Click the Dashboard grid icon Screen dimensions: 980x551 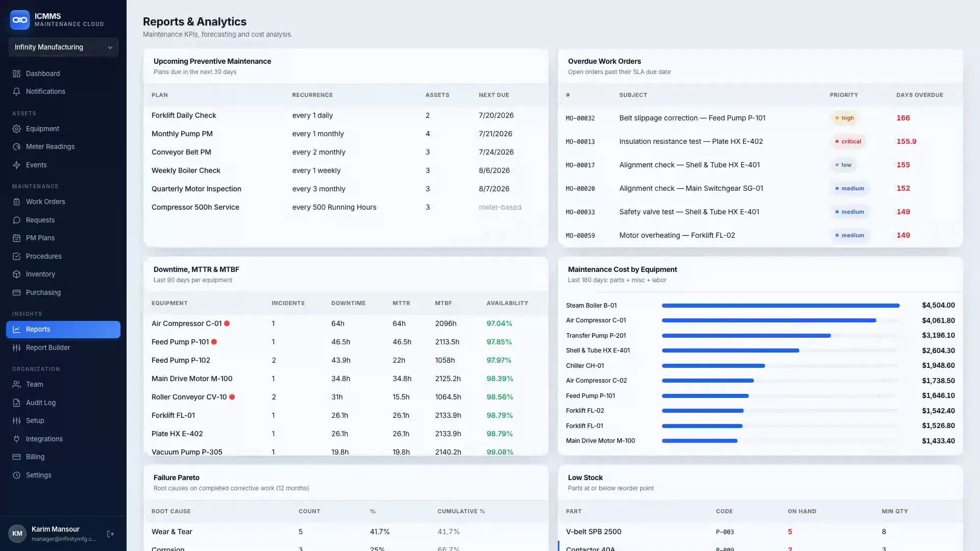point(16,73)
